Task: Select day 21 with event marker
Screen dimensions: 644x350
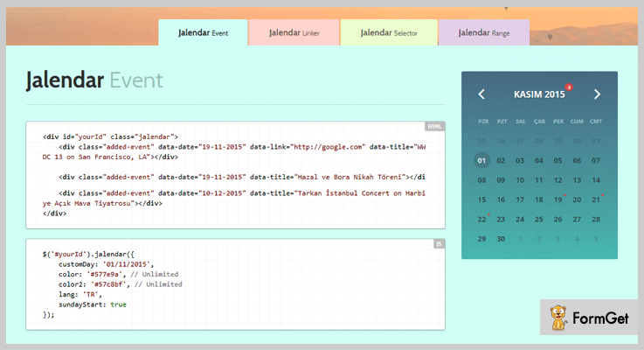Action: (x=596, y=199)
